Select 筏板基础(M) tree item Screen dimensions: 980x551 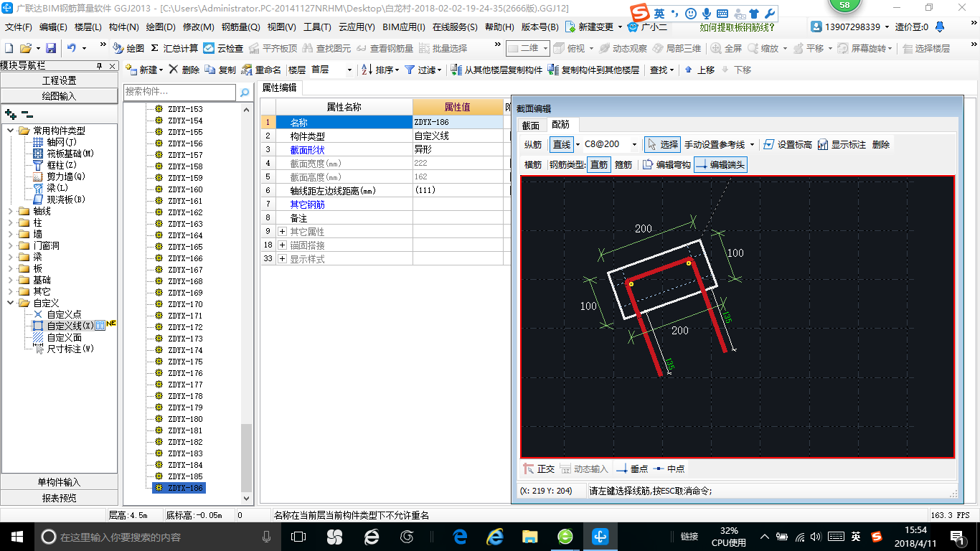click(x=64, y=154)
